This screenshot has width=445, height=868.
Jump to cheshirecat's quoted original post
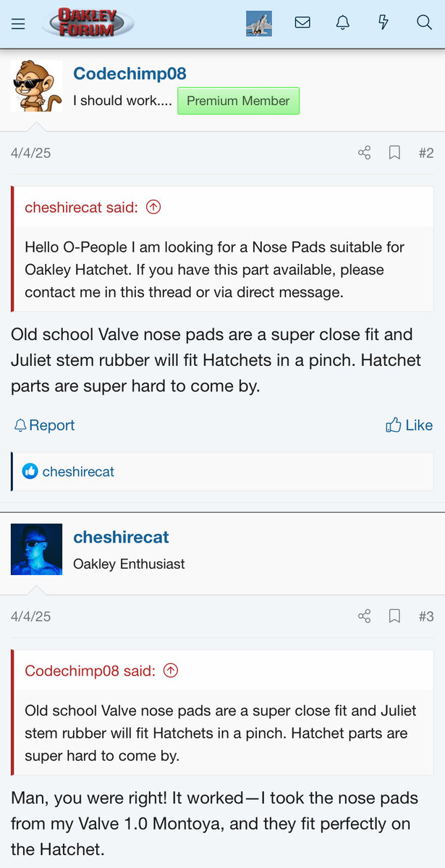(153, 208)
